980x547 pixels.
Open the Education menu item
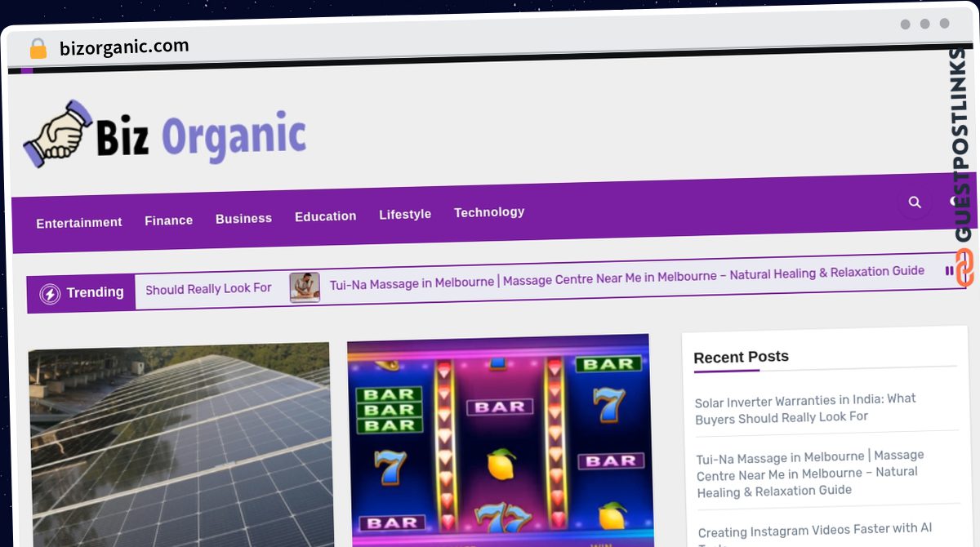(325, 216)
